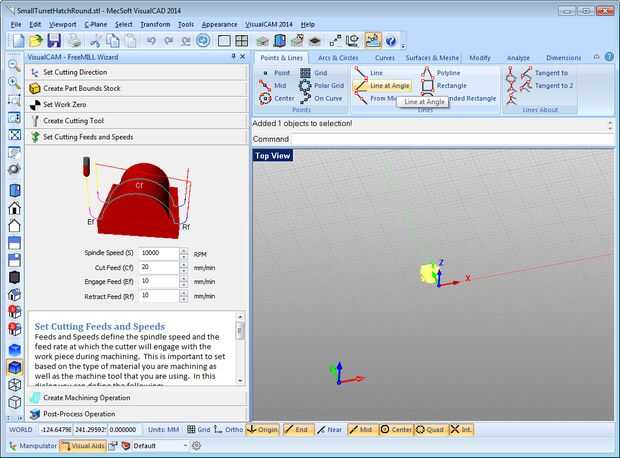This screenshot has width=620, height=458.
Task: Close the FreeMILL Wizard panel
Action: click(x=243, y=57)
